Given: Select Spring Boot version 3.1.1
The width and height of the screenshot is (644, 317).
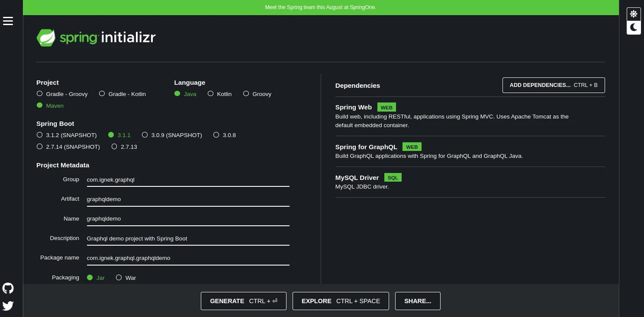Looking at the screenshot, I should [x=119, y=135].
